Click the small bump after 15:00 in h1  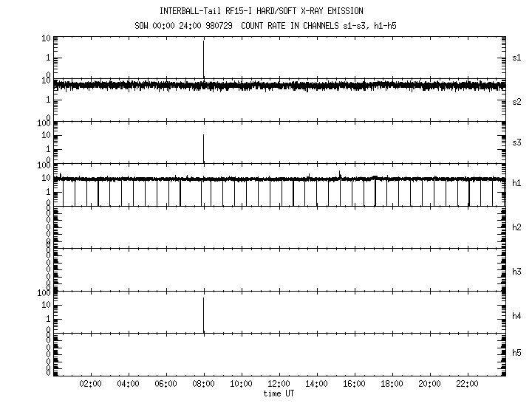pos(340,174)
